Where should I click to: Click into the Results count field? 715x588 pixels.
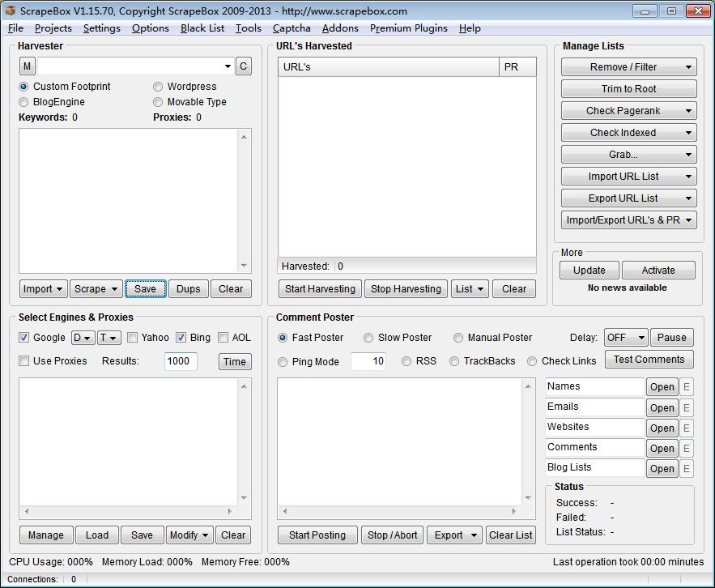pos(180,361)
